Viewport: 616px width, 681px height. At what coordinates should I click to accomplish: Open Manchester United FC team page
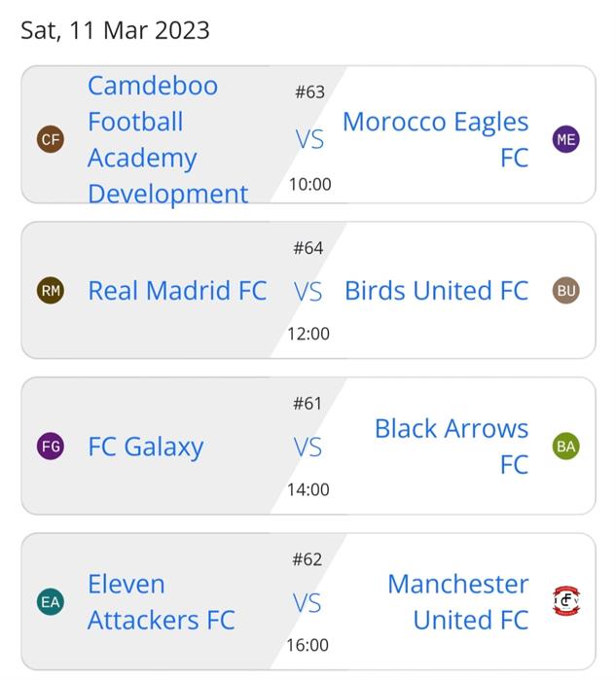pos(458,602)
